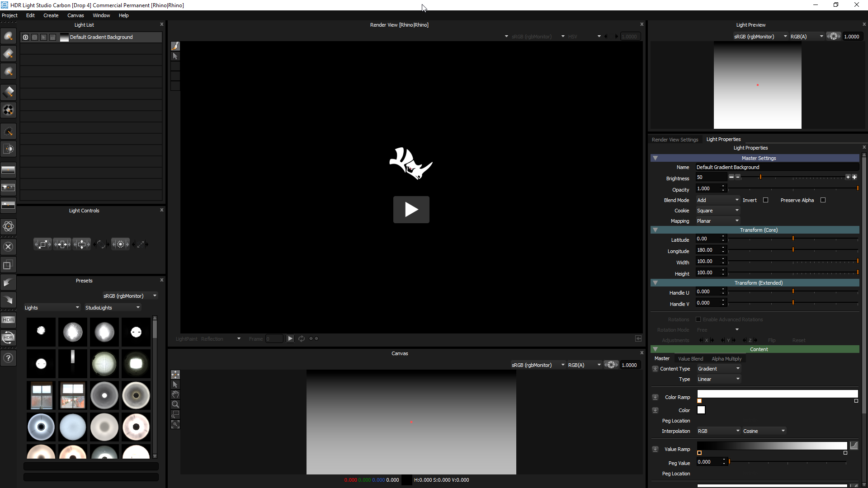Screen dimensions: 868x488
Task: Click the Render View loop refresh icon
Action: point(302,338)
